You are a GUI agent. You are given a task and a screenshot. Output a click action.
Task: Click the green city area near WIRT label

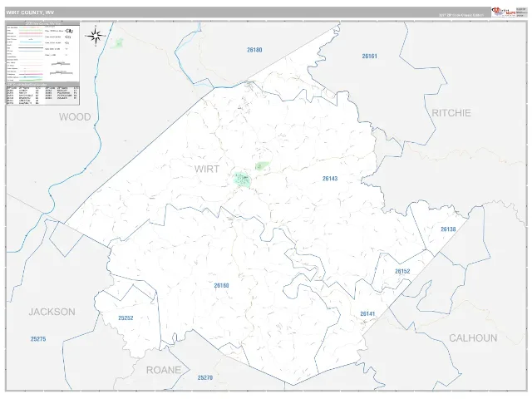[242, 180]
